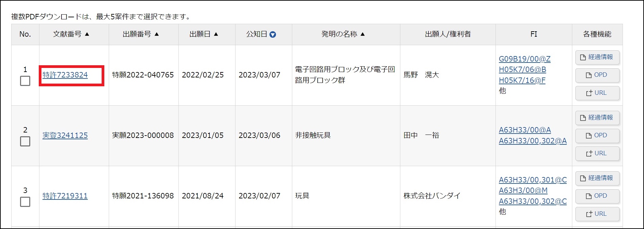The image size is (644, 229).
Task: Open 経過情報 for 特許7219311
Action: click(597, 178)
